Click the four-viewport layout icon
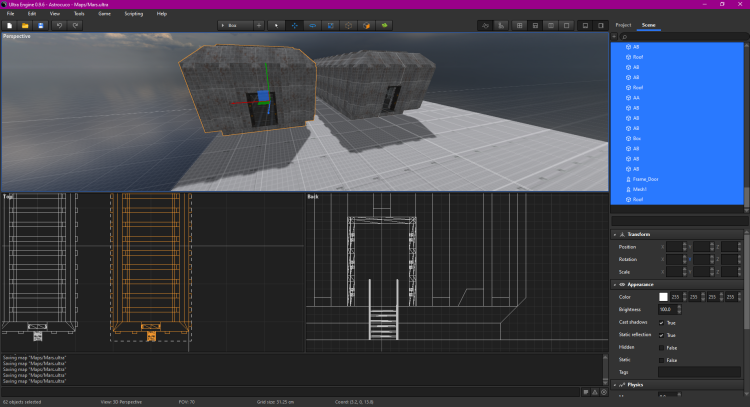 520,24
